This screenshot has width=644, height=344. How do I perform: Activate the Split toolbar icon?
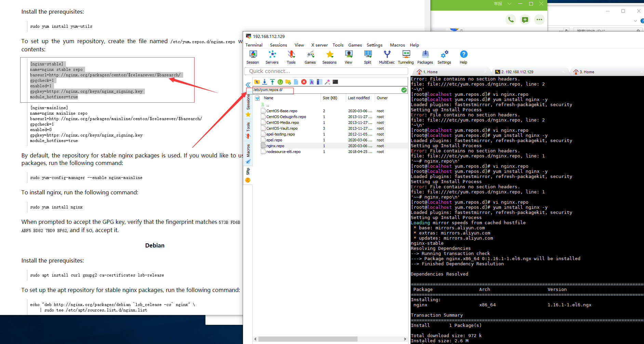pos(368,57)
